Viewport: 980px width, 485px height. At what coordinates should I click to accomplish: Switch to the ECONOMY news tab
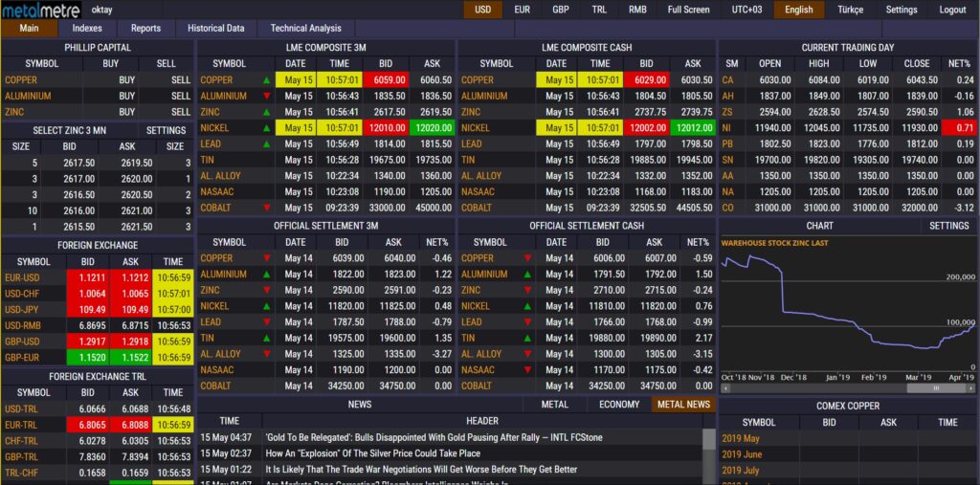pyautogui.click(x=618, y=405)
